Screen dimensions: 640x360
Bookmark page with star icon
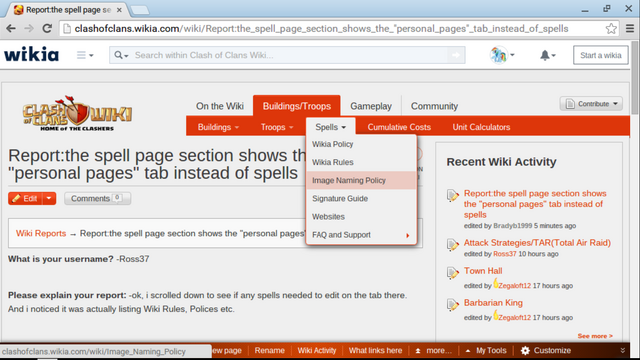611,29
